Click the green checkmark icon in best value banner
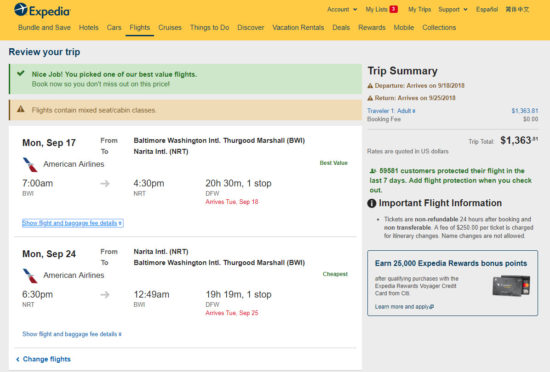 (21, 73)
